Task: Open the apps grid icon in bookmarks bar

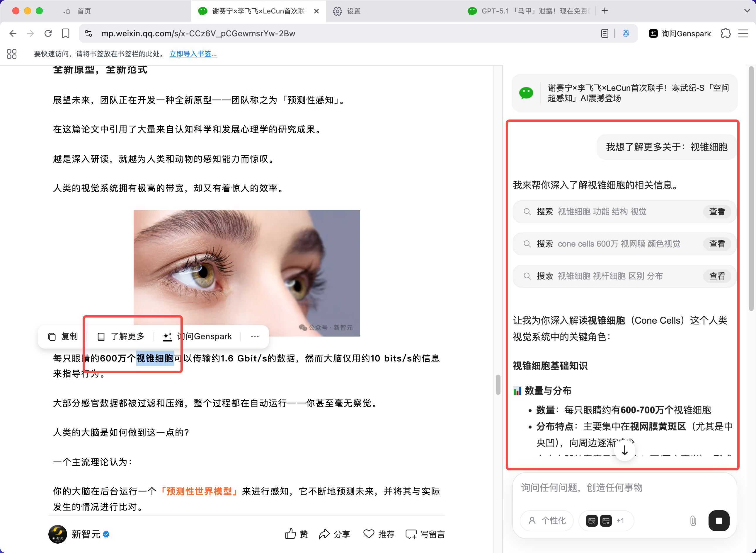Action: point(12,54)
